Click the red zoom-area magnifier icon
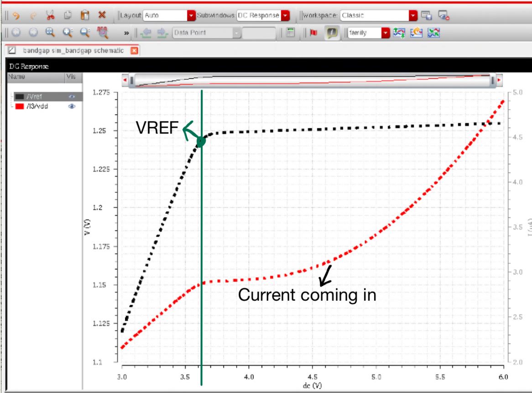The width and height of the screenshot is (532, 393). (x=102, y=32)
